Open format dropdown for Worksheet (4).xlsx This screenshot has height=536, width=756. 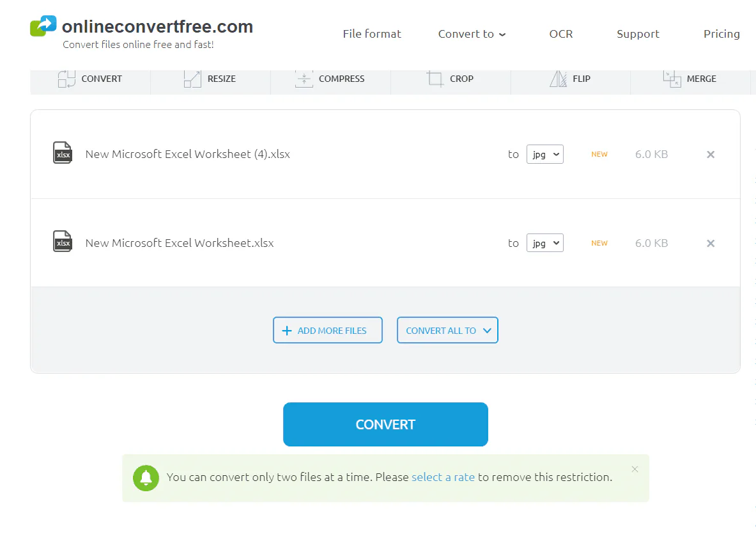pyautogui.click(x=545, y=154)
